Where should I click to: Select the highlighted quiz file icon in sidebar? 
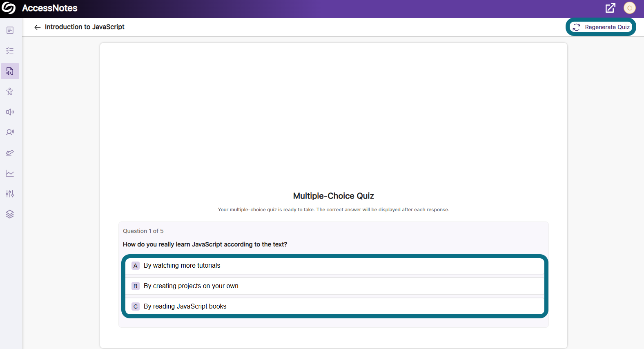[x=10, y=71]
